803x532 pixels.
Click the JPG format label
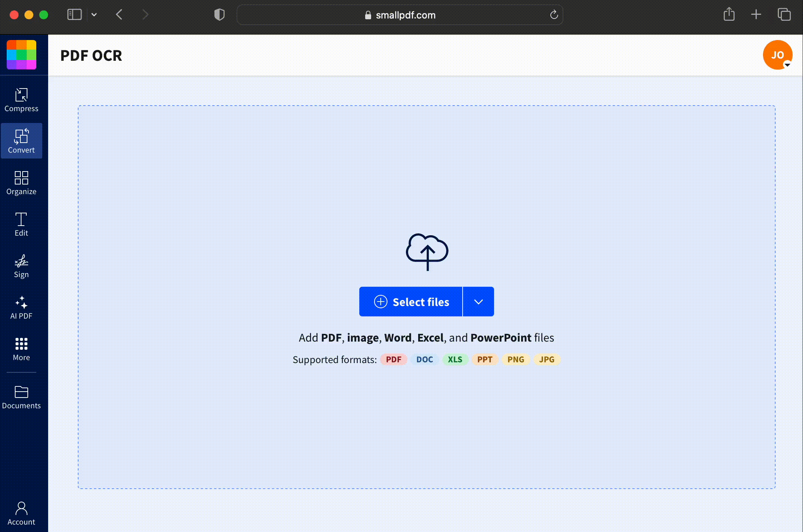coord(546,359)
